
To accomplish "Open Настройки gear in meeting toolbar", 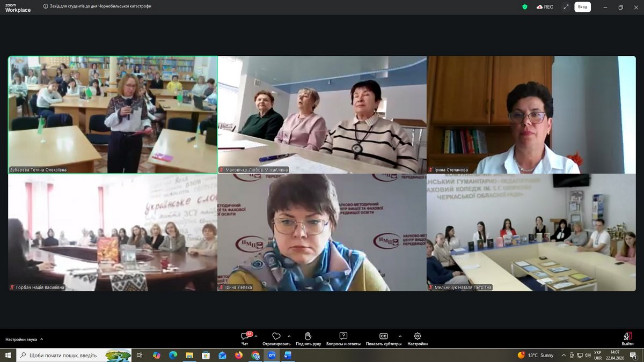I will 418,338.
